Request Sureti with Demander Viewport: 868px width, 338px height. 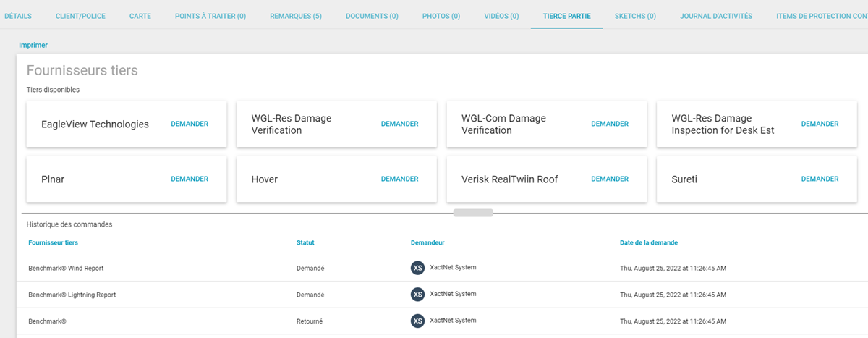tap(820, 179)
